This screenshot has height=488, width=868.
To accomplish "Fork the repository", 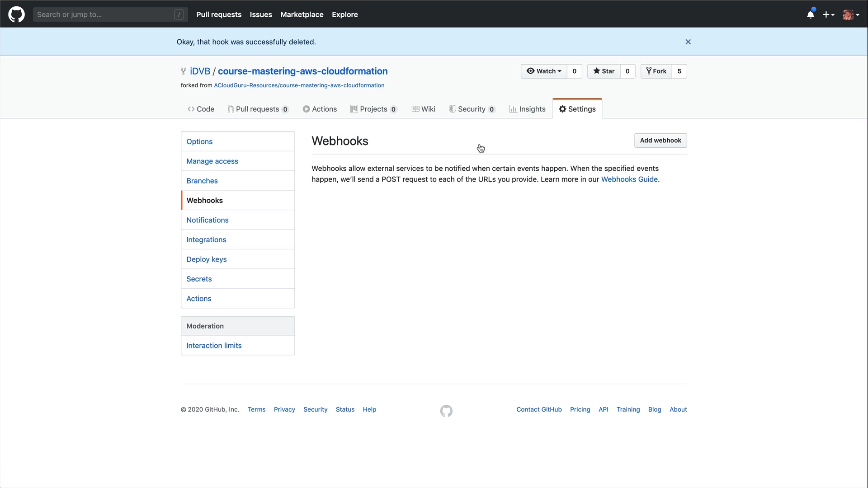I will (656, 71).
